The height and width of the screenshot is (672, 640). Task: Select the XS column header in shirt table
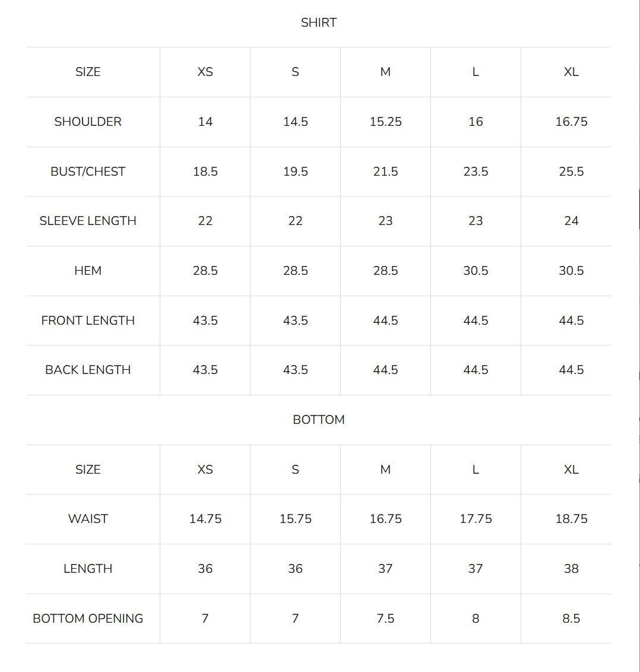(x=205, y=72)
